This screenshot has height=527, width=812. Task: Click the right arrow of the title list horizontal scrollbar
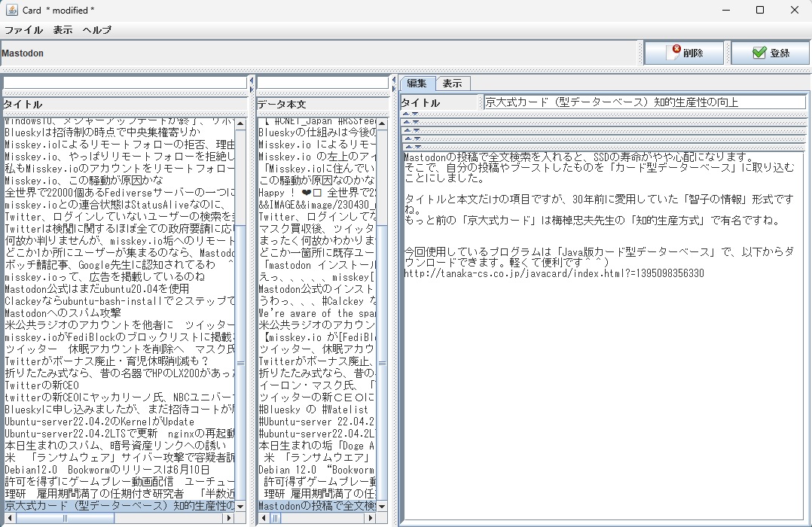pyautogui.click(x=230, y=518)
